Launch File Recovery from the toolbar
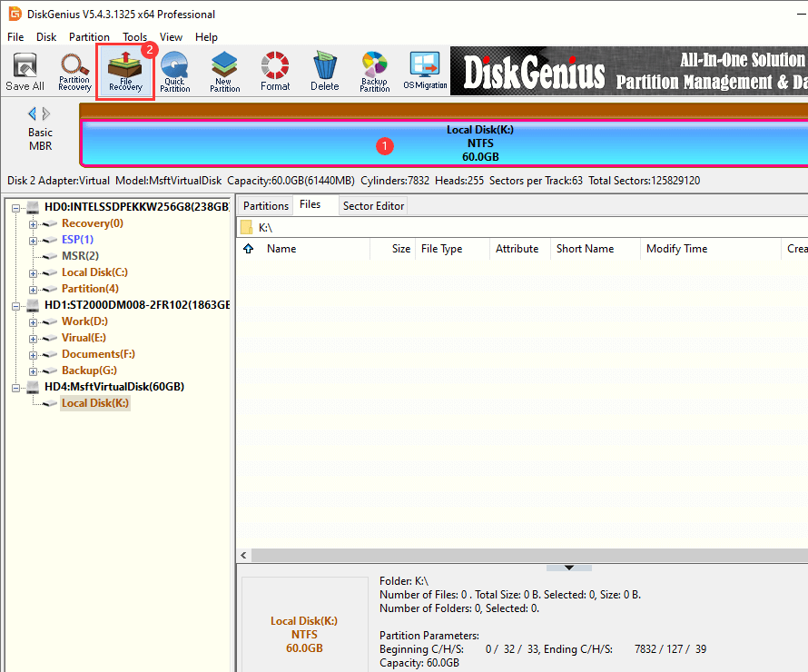This screenshot has height=672, width=808. pos(125,72)
